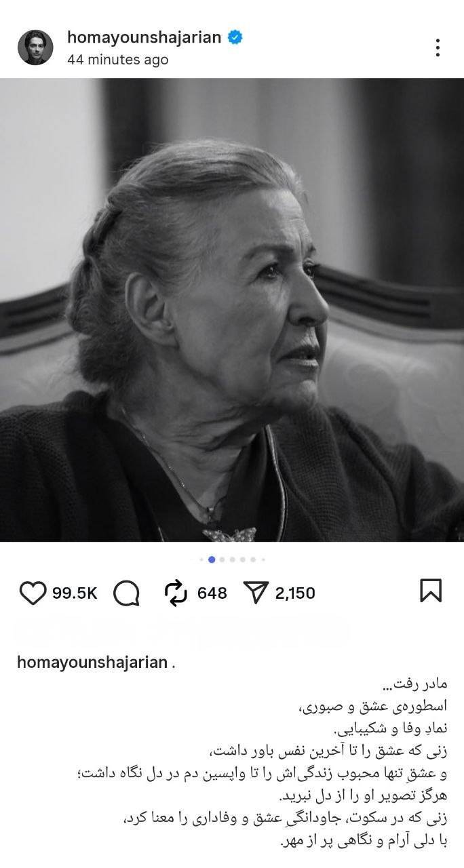464x868 pixels.
Task: Open the homayounshajarian profile picture
Action: pos(35,47)
